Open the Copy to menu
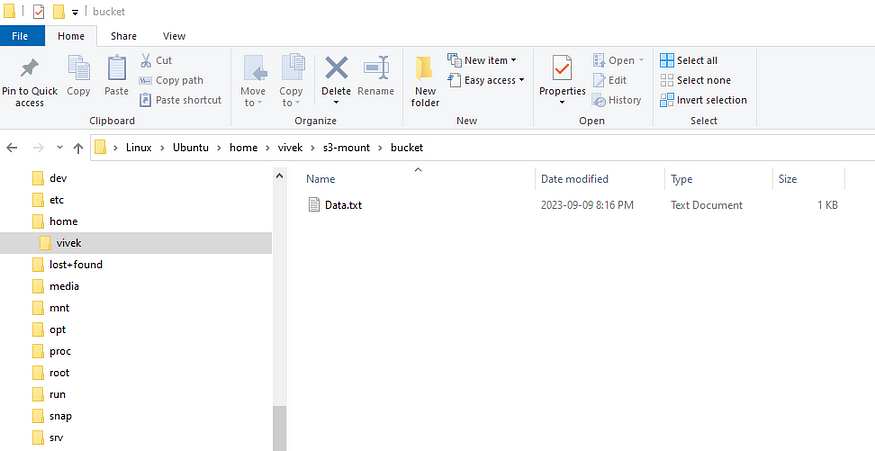Viewport: 875px width, 451px height. [x=291, y=81]
